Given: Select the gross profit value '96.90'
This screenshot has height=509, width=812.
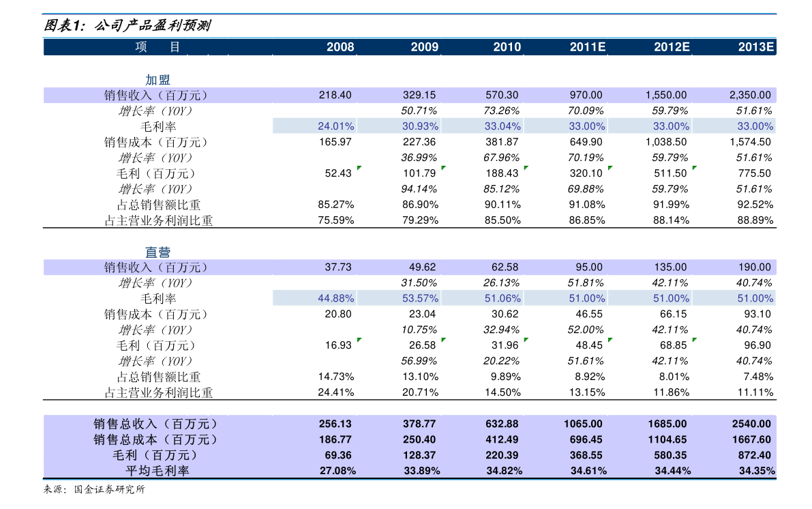Looking at the screenshot, I should click(757, 345).
